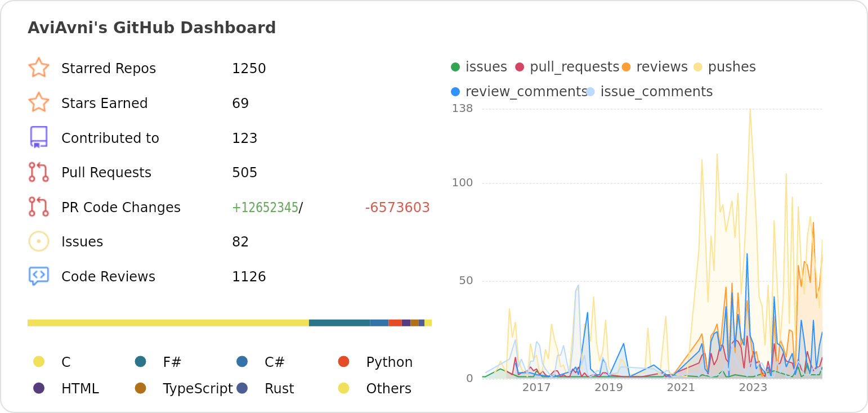Click the deletions count -6573603
The image size is (868, 413).
[397, 208]
